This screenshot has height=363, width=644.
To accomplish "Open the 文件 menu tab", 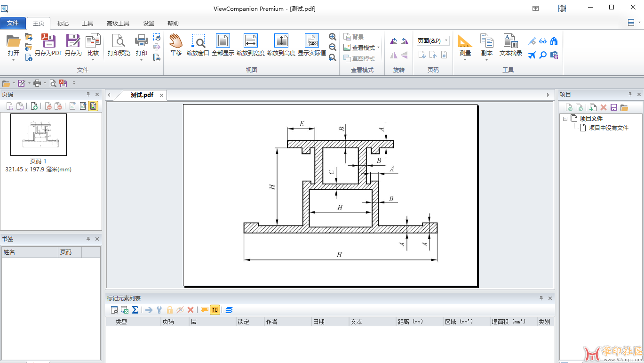I will (x=13, y=23).
